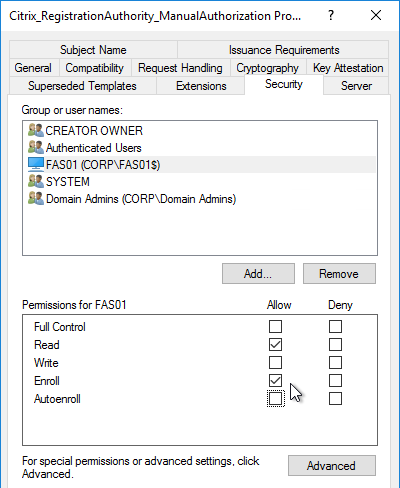Check Deny Write permission
The width and height of the screenshot is (400, 488).
335,363
